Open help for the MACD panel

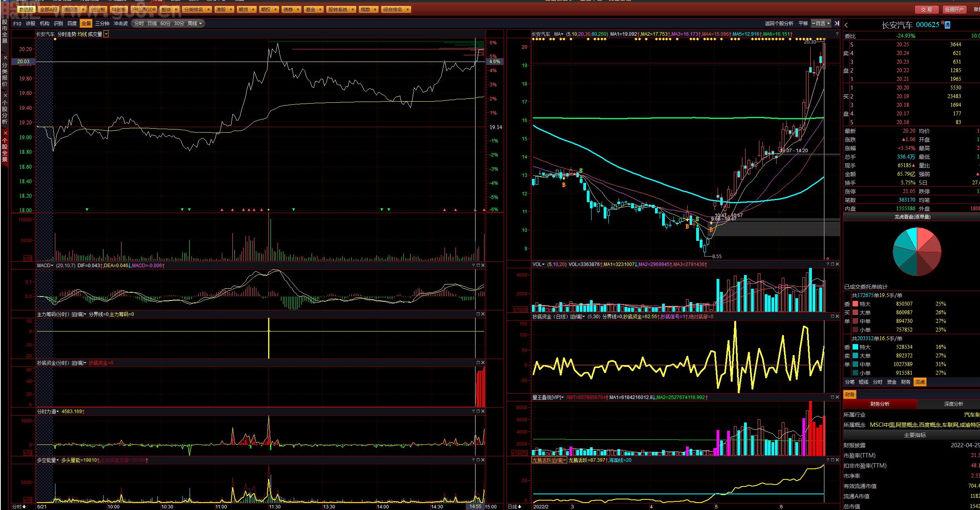pyautogui.click(x=474, y=266)
